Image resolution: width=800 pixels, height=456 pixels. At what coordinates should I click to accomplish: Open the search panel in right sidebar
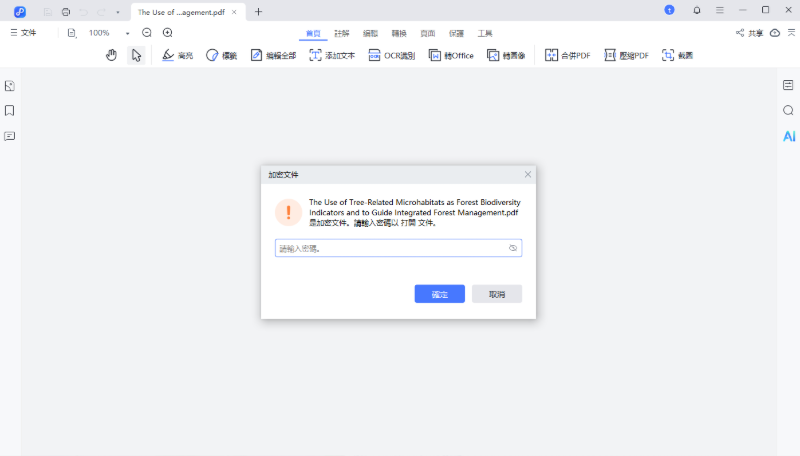tap(789, 111)
